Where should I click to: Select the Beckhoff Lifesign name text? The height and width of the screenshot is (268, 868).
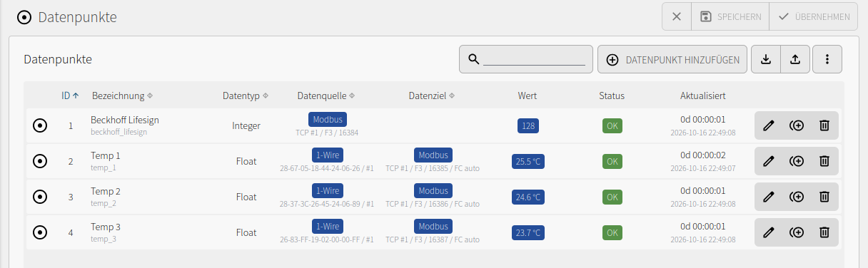coord(125,120)
